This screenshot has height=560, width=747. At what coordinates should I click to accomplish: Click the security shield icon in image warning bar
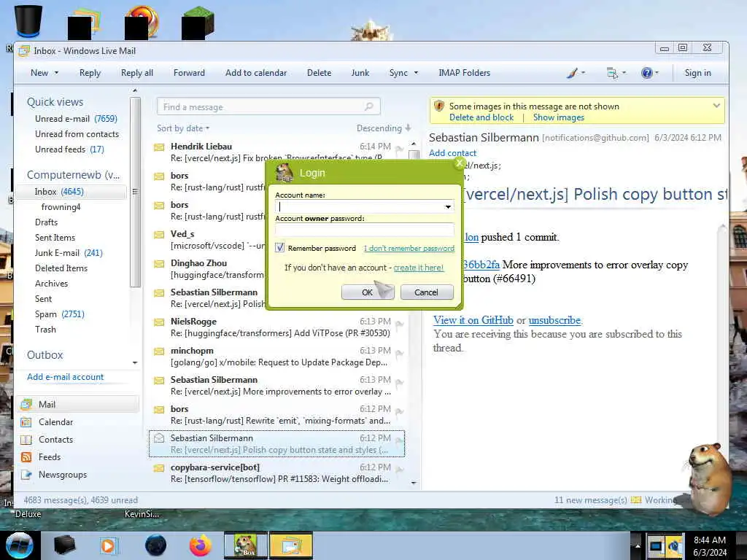(439, 106)
